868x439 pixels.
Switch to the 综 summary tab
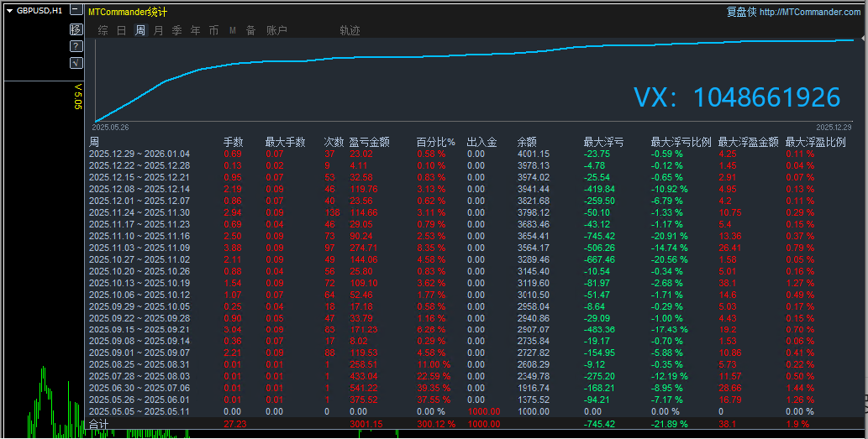coord(103,30)
